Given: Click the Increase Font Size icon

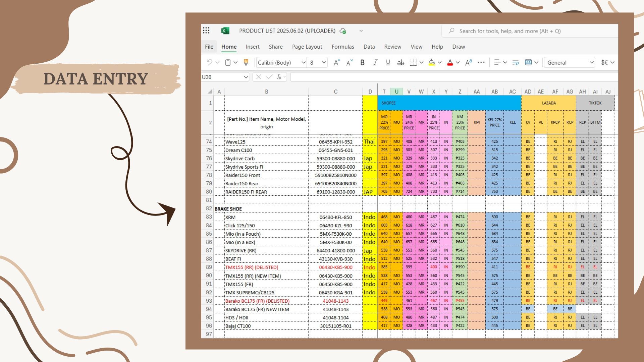Looking at the screenshot, I should (337, 62).
